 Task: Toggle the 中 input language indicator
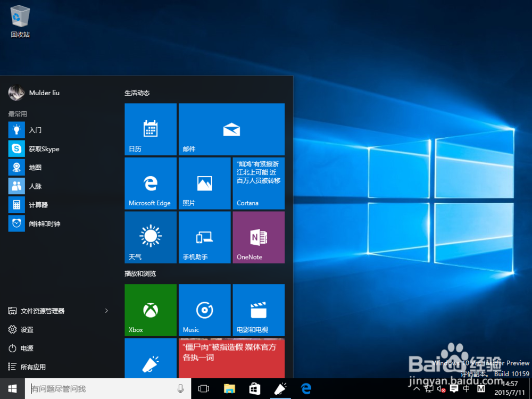pos(467,389)
